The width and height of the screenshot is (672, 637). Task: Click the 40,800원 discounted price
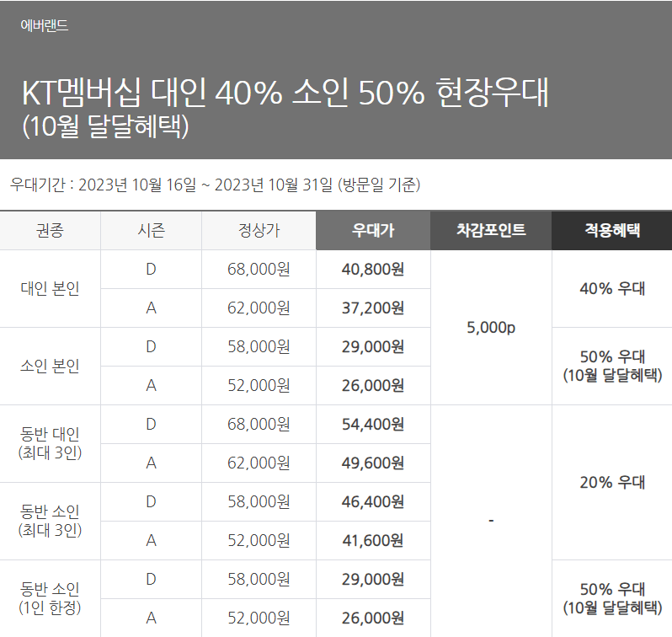373,270
